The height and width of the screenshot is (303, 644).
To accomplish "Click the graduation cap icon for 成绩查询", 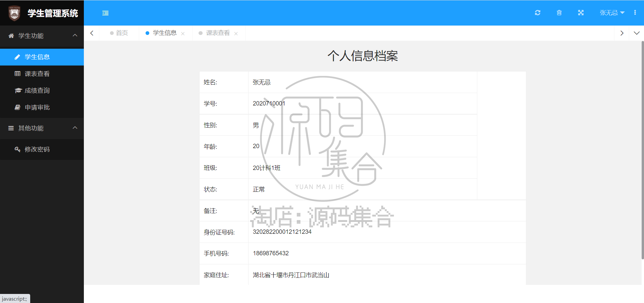I will point(18,90).
